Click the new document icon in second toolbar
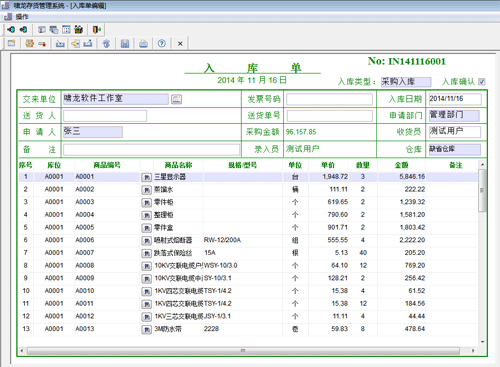The image size is (500, 367). pos(12,43)
